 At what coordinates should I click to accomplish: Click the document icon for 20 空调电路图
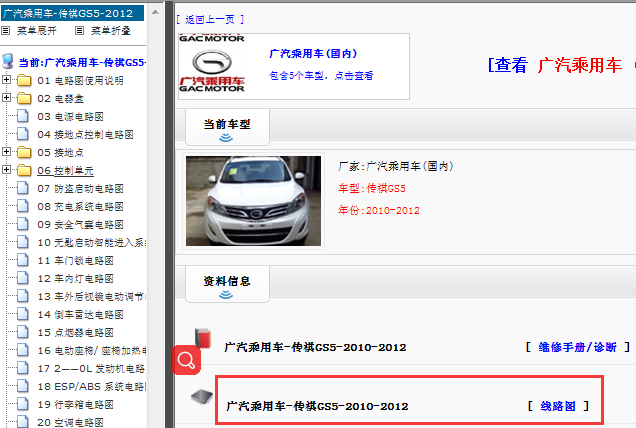(23, 421)
